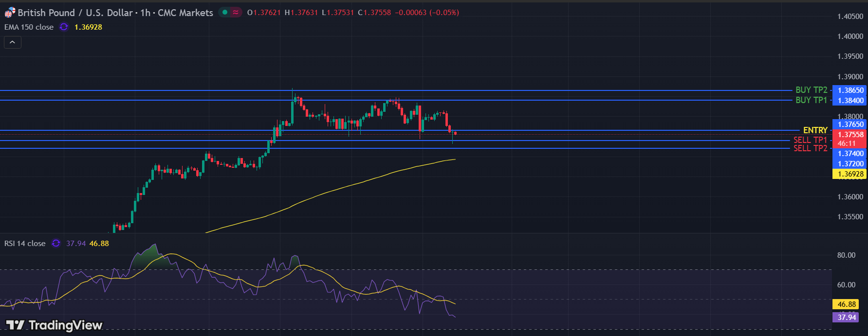
Task: Click the red current price 1.37558 tag
Action: [x=850, y=135]
